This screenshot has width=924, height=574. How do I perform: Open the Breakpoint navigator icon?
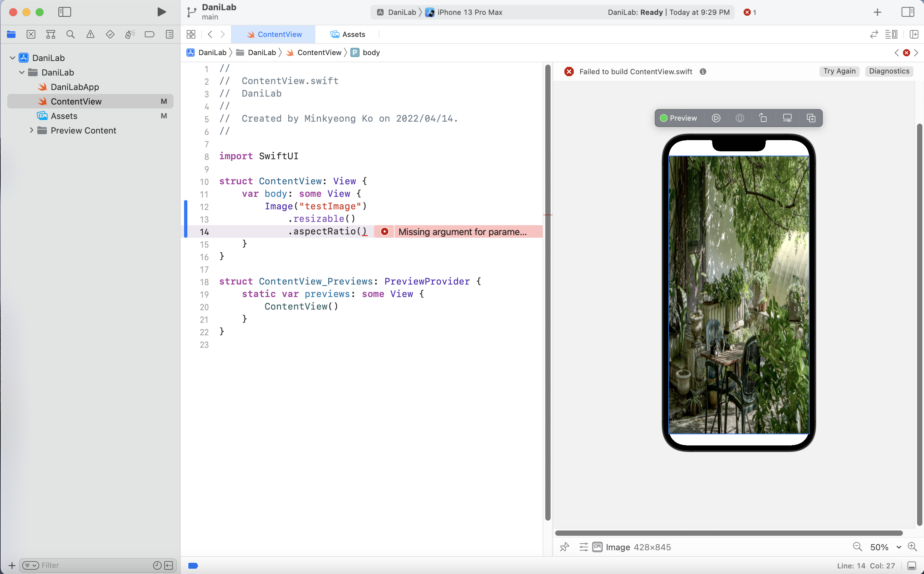click(149, 35)
